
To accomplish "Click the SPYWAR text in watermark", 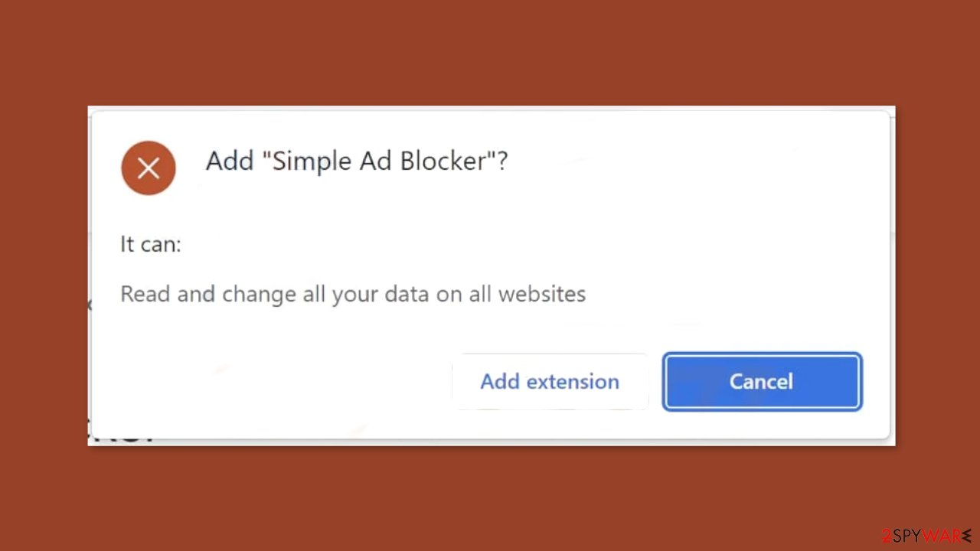I will coord(927,535).
